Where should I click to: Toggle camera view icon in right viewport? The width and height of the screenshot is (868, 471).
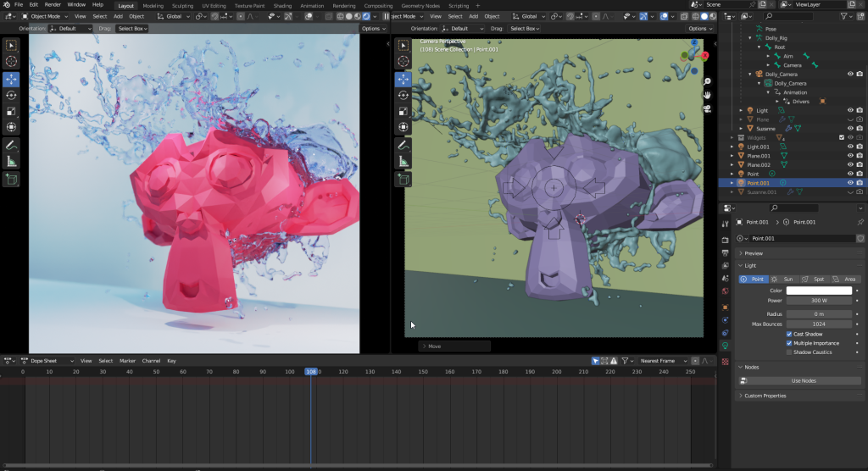click(707, 108)
